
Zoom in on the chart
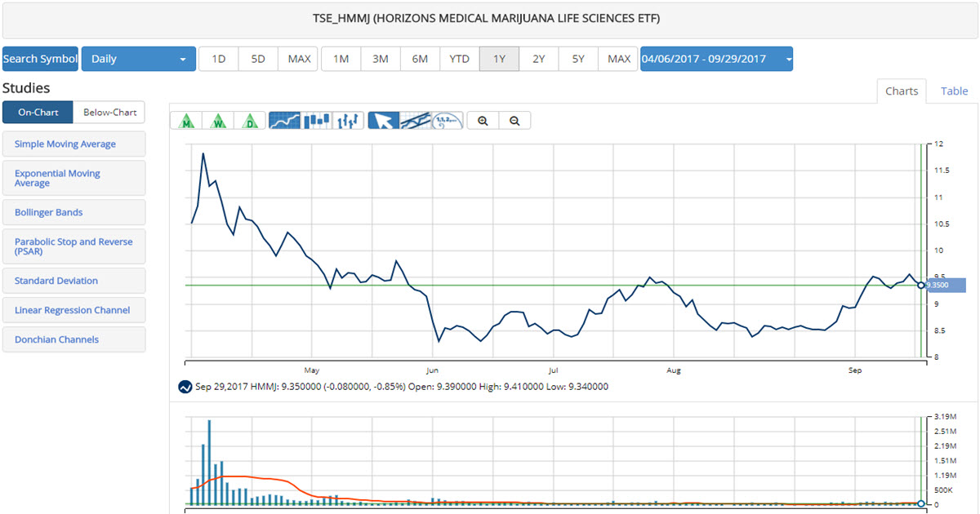click(x=483, y=121)
